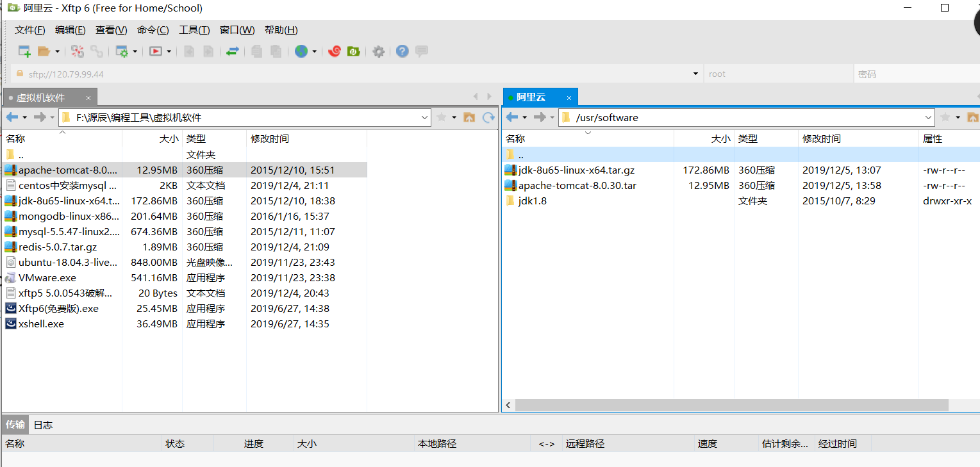This screenshot has width=980, height=467.
Task: Switch to the 日志 log tab
Action: pyautogui.click(x=43, y=425)
